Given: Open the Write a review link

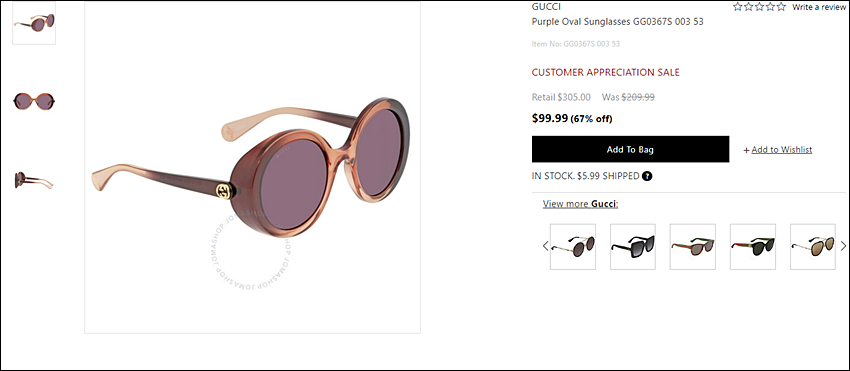Looking at the screenshot, I should pos(819,7).
